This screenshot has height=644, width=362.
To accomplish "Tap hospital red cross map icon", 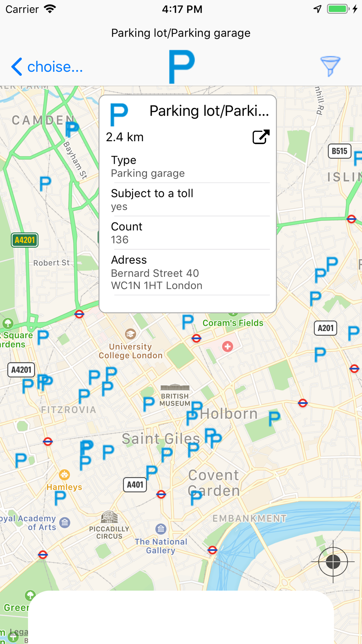I will [228, 347].
